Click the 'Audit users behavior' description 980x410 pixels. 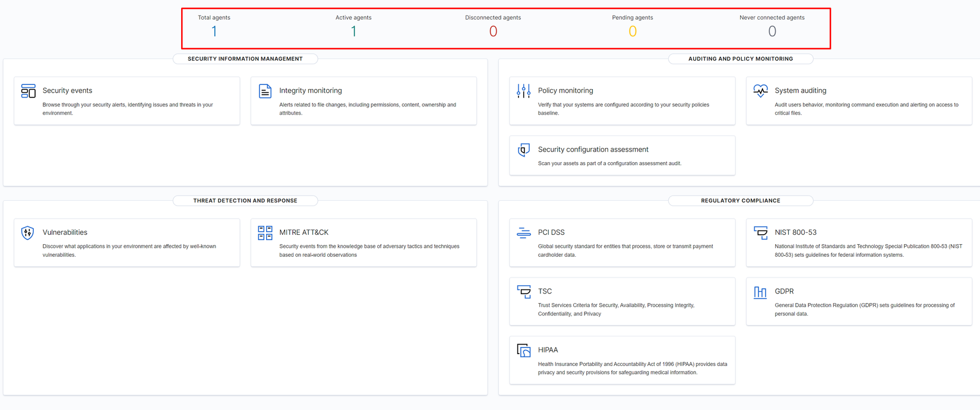[x=867, y=109]
